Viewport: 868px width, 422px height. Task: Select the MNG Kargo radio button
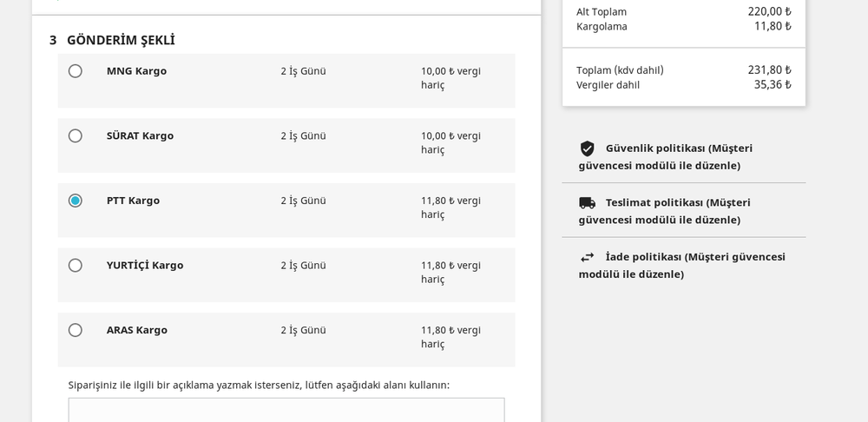click(x=76, y=71)
